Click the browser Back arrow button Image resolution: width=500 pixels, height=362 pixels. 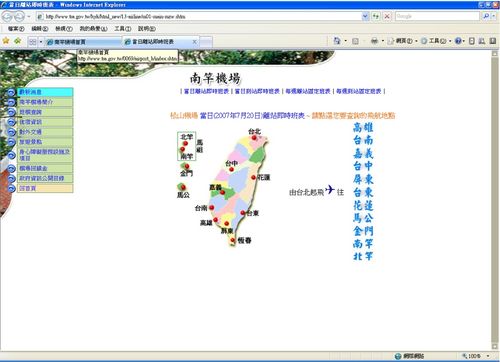[8, 16]
